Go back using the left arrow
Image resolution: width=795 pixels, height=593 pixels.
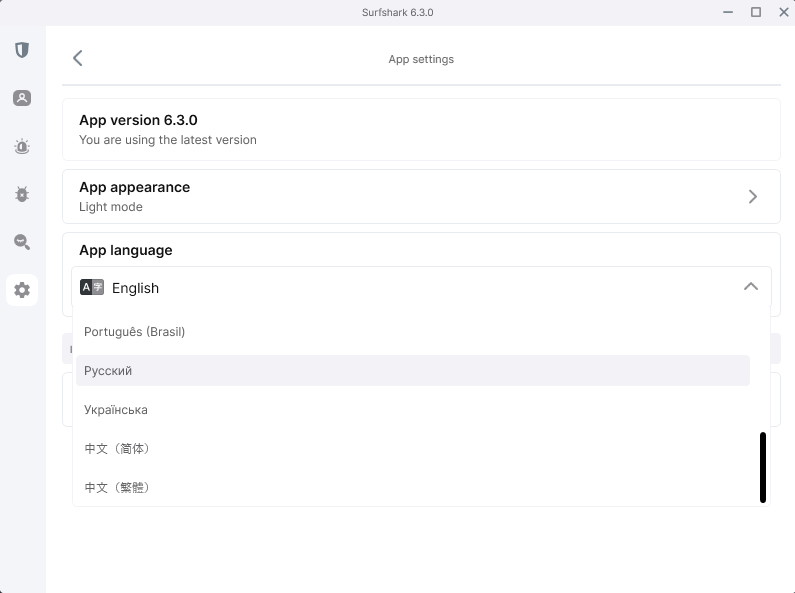(x=78, y=59)
